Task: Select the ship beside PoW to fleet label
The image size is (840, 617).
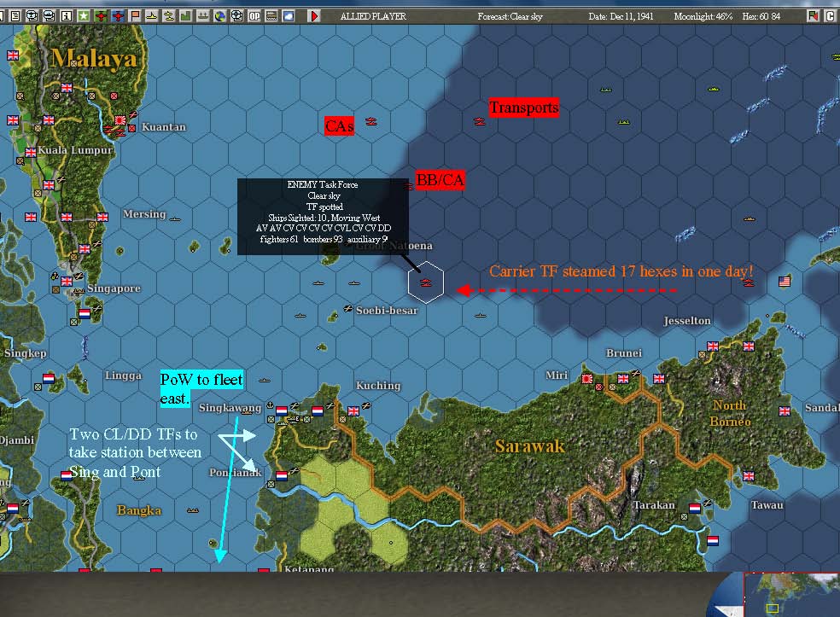Action: pos(265,381)
